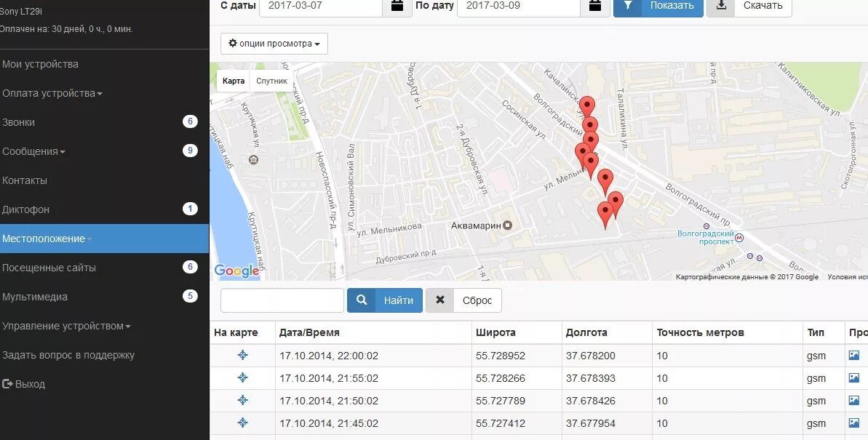Click the X icon on Сброс button
Viewport: 868px width, 440px height.
[439, 300]
